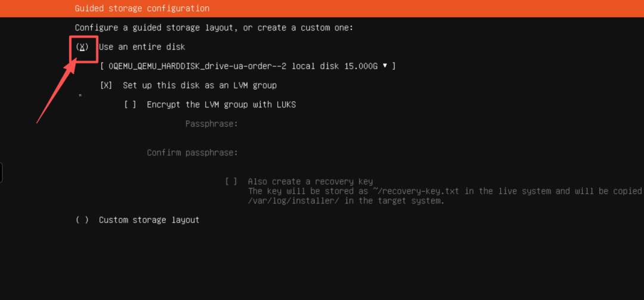Click the "Encrypt the LVM group with LUKS" label
Image resolution: width=644 pixels, height=300 pixels.
tap(221, 104)
